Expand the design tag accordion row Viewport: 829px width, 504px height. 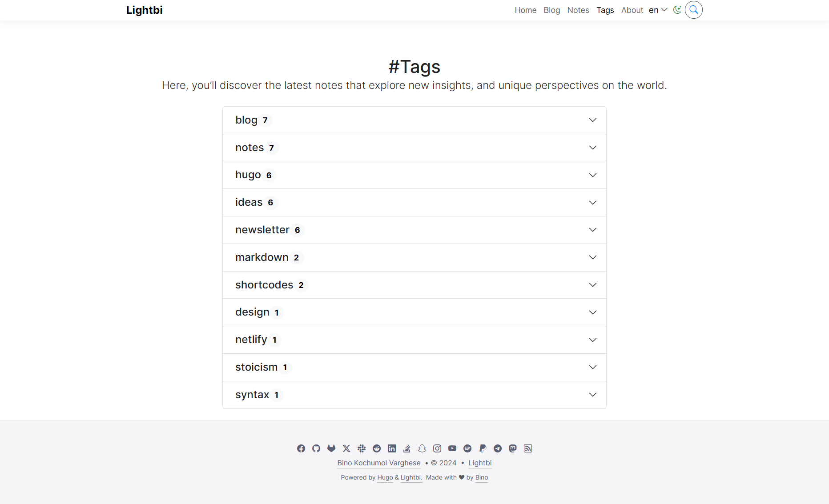pos(414,312)
